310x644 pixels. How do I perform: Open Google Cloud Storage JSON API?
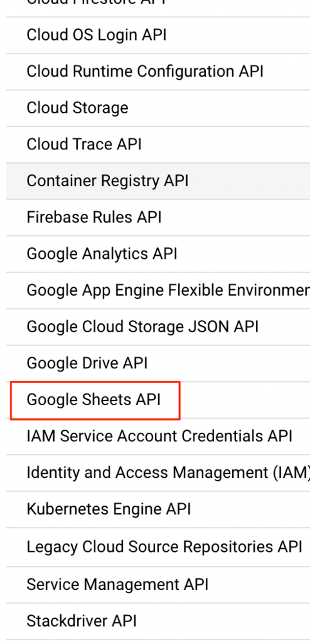pyautogui.click(x=142, y=327)
